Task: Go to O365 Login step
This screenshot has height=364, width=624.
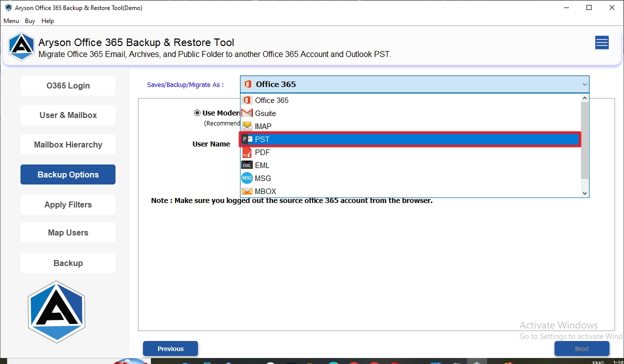Action: 68,85
